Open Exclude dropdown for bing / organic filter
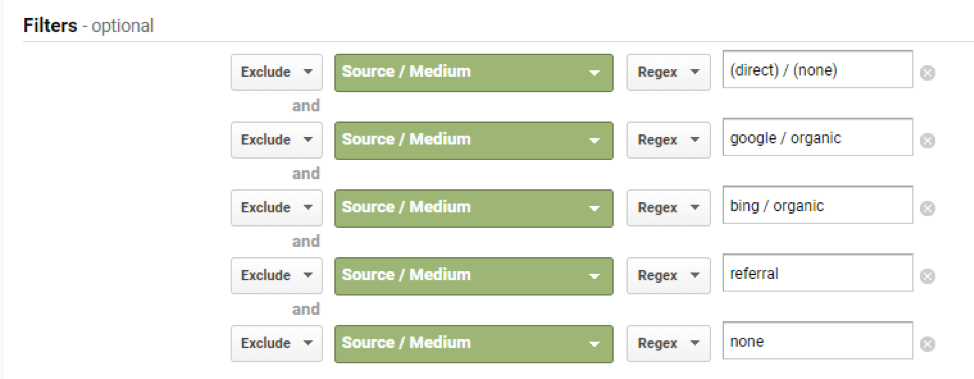This screenshot has width=974, height=379. pyautogui.click(x=276, y=208)
